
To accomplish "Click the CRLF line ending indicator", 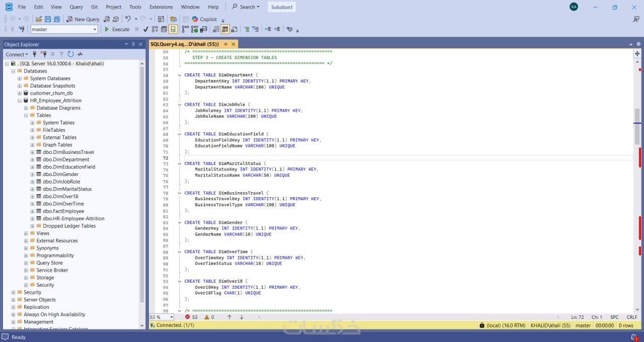I will [632, 317].
